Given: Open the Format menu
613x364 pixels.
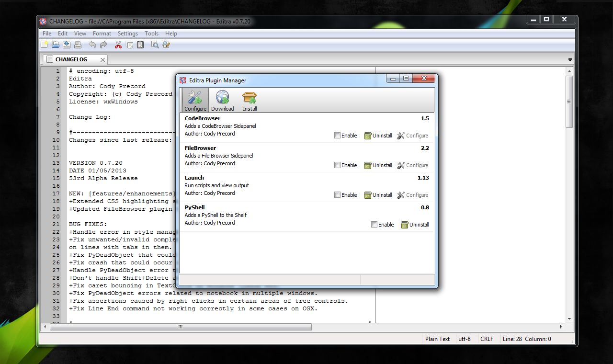Looking at the screenshot, I should click(102, 34).
